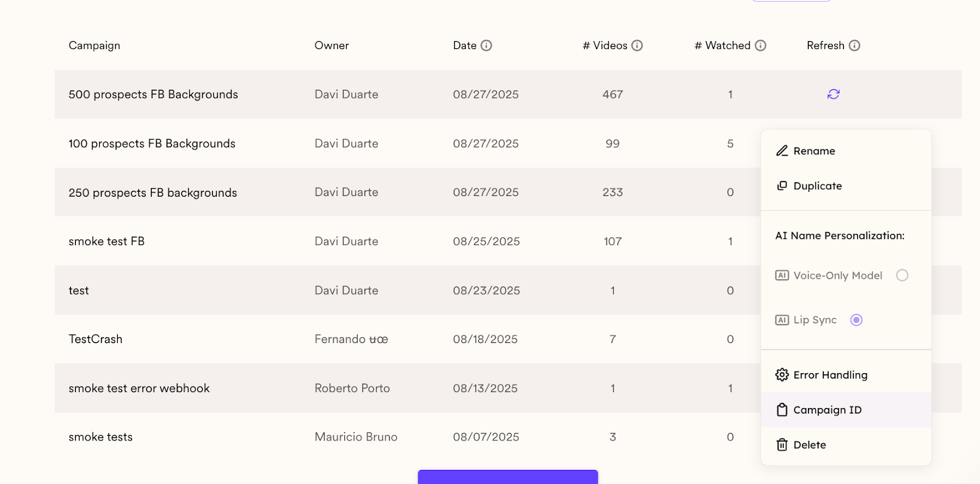Choose Delete from the context menu

[846, 445]
